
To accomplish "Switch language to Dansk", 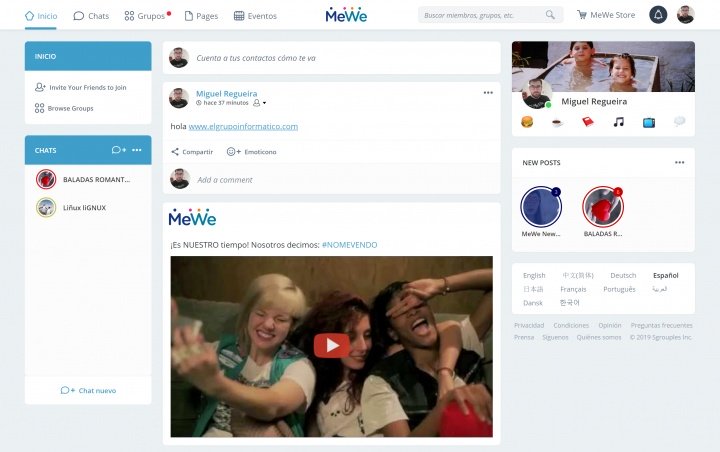I will pyautogui.click(x=533, y=303).
